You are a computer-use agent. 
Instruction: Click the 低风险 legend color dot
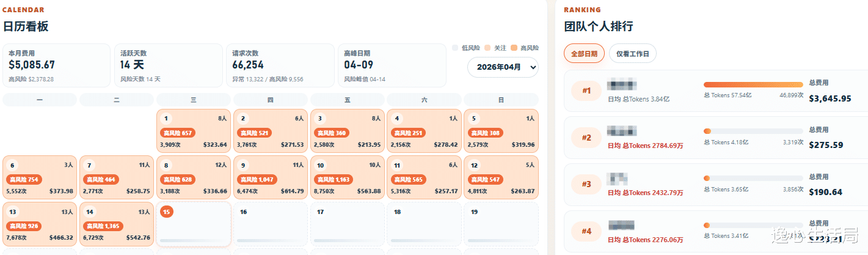455,48
